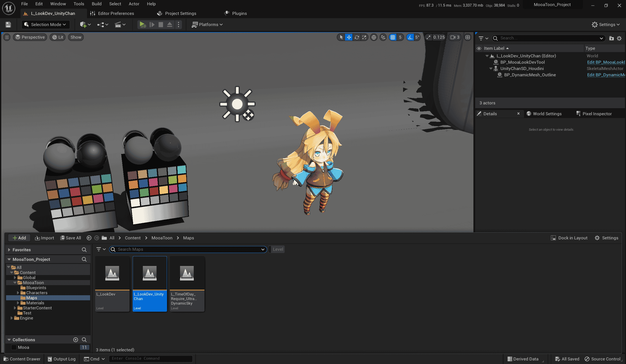
Task: Create new folder in Outliner
Action: coord(611,38)
